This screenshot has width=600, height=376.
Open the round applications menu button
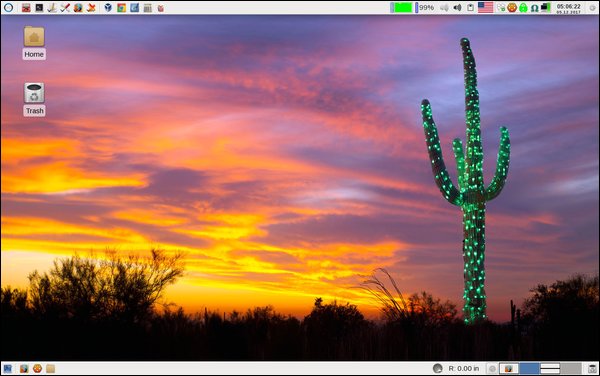8,7
